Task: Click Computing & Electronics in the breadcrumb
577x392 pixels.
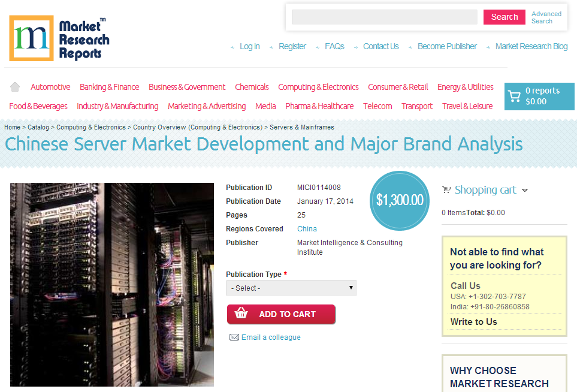Action: click(91, 127)
